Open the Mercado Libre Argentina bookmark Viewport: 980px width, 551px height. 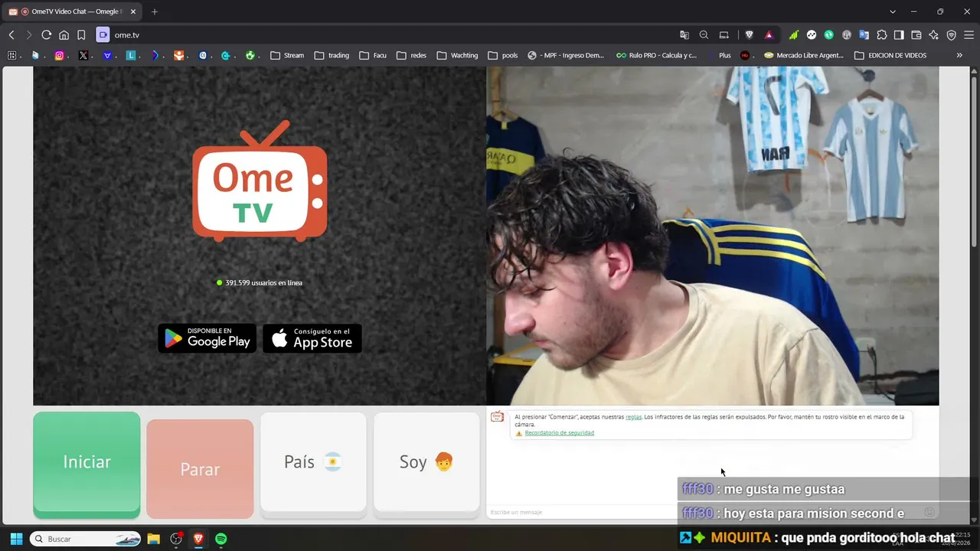tap(803, 55)
